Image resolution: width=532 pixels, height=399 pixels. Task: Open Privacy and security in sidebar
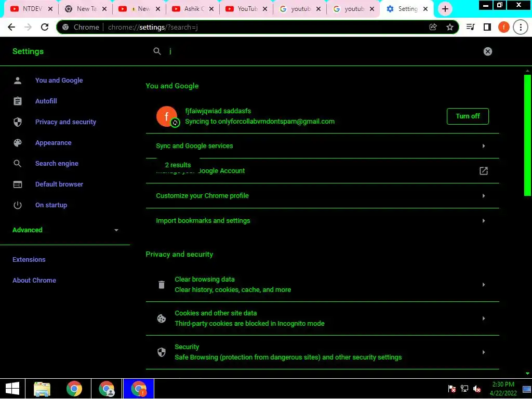(65, 122)
